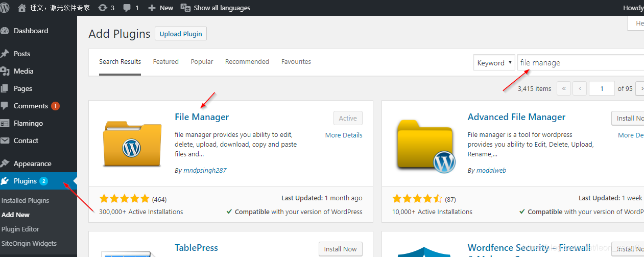Viewport: 644px width, 257px height.
Task: Switch to Popular tab
Action: 202,61
